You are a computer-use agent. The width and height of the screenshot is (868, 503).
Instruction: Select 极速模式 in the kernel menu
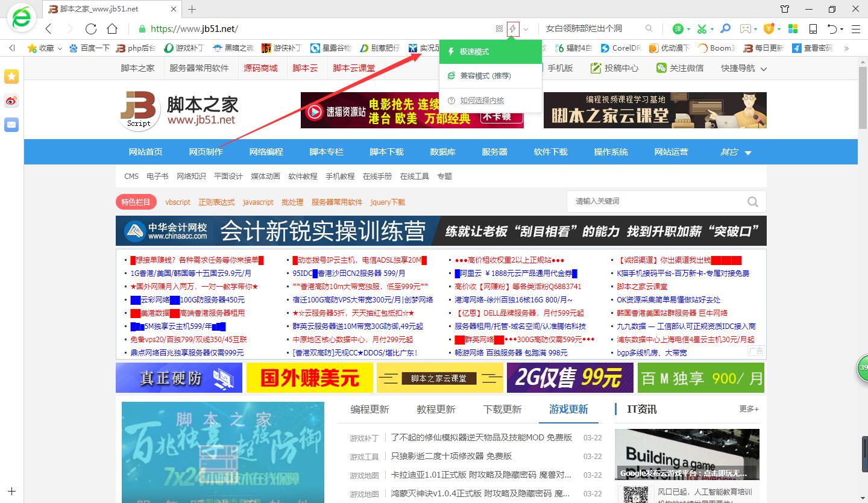[491, 52]
